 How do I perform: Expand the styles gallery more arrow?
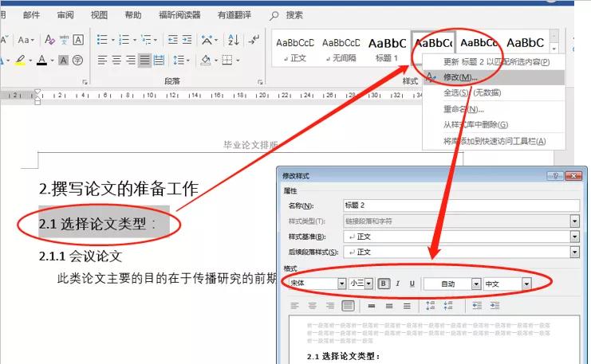click(554, 49)
